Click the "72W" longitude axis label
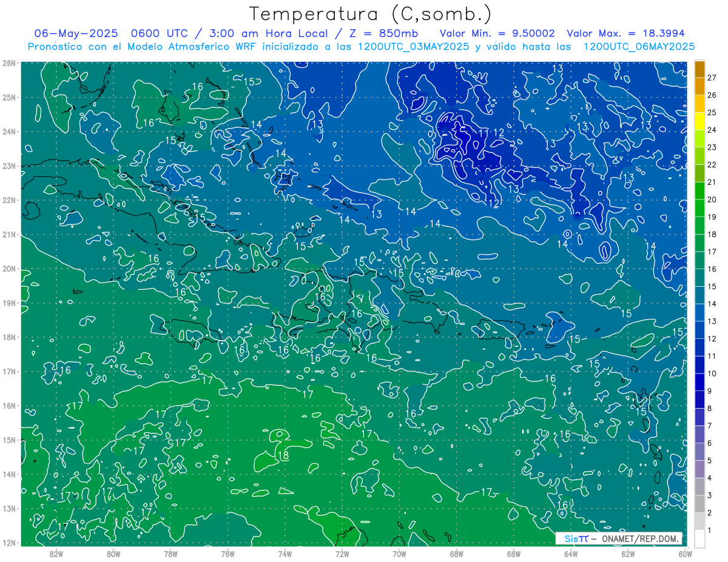The height and width of the screenshot is (562, 728). pyautogui.click(x=342, y=554)
